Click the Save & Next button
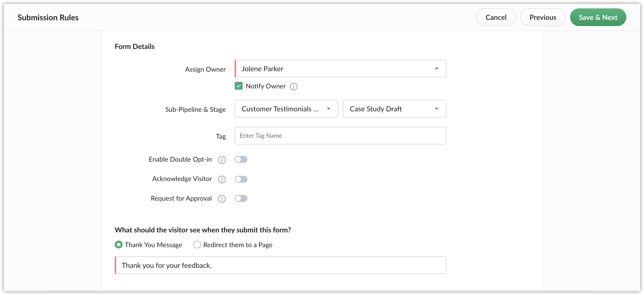This screenshot has width=644, height=295. point(598,17)
